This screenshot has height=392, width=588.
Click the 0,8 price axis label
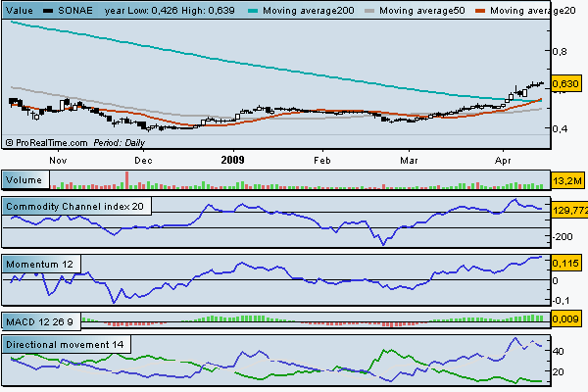pyautogui.click(x=560, y=52)
